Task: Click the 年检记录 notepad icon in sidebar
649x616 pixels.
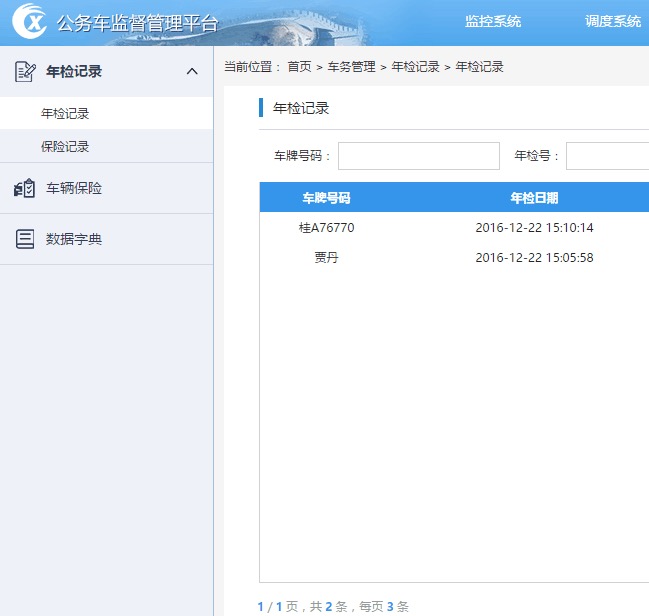Action: tap(25, 72)
